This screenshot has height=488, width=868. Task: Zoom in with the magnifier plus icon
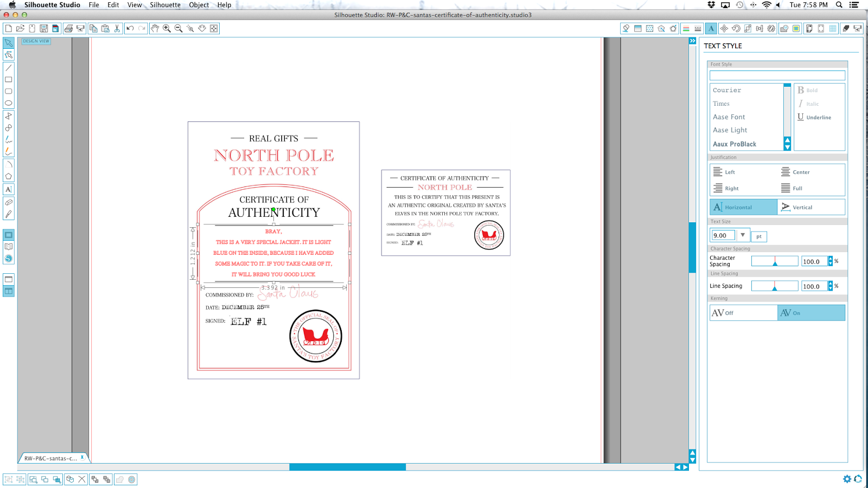tap(167, 28)
